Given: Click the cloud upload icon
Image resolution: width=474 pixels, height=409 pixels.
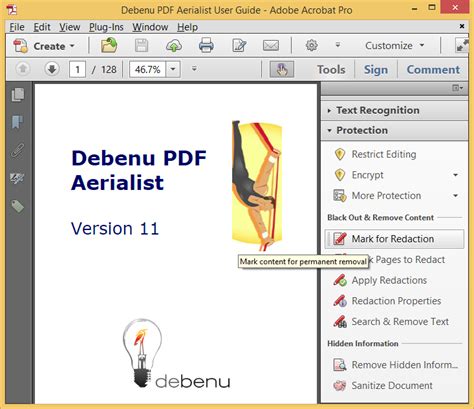Looking at the screenshot, I should (174, 46).
